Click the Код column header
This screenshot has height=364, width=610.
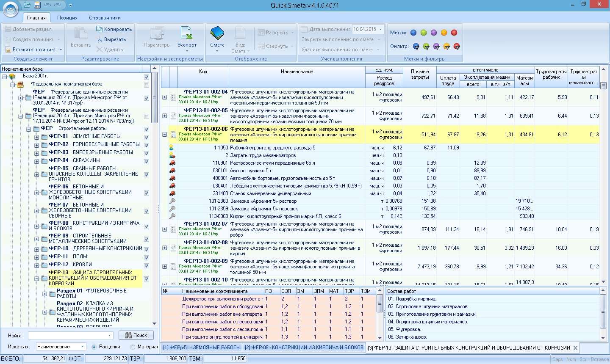click(x=203, y=77)
